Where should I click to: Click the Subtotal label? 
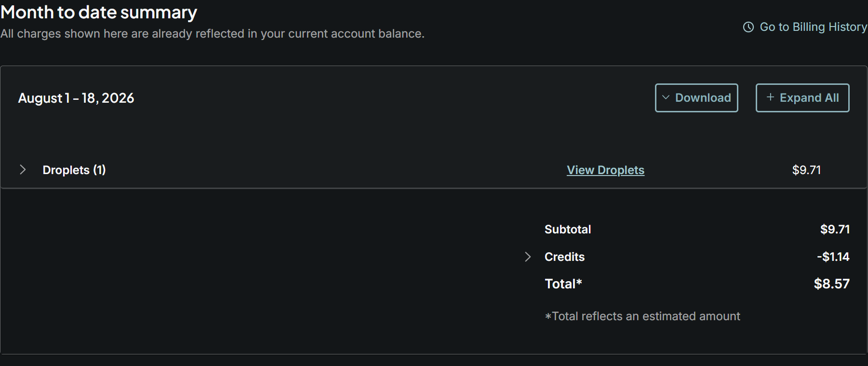(568, 230)
